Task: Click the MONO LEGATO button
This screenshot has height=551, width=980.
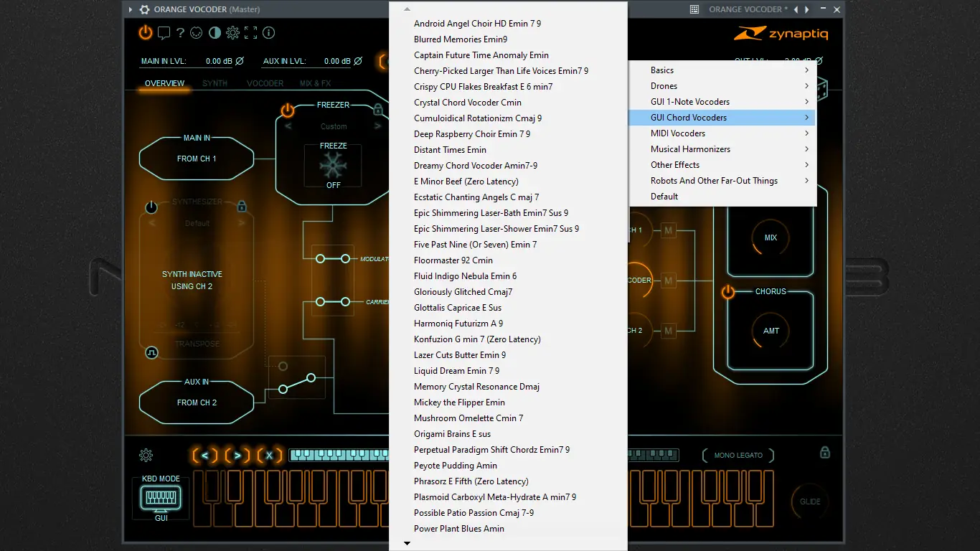Action: (x=737, y=455)
